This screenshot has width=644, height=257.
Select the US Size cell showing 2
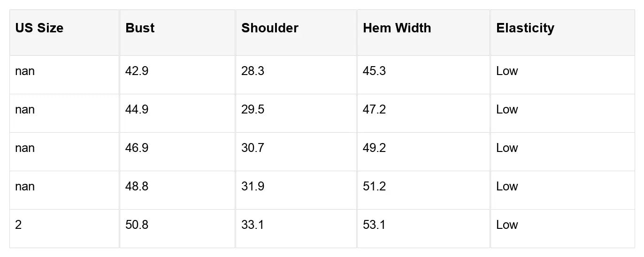[x=19, y=225]
